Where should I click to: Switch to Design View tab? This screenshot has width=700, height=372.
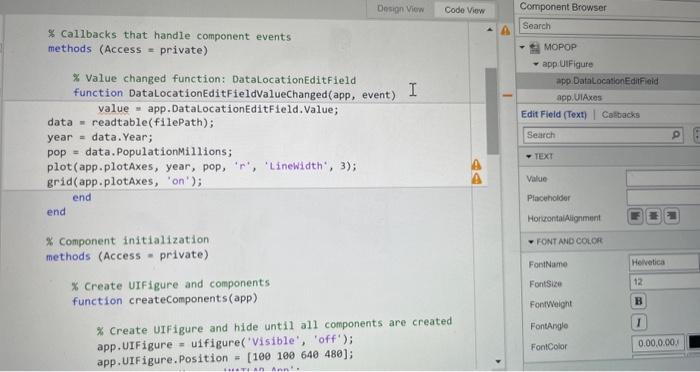400,8
